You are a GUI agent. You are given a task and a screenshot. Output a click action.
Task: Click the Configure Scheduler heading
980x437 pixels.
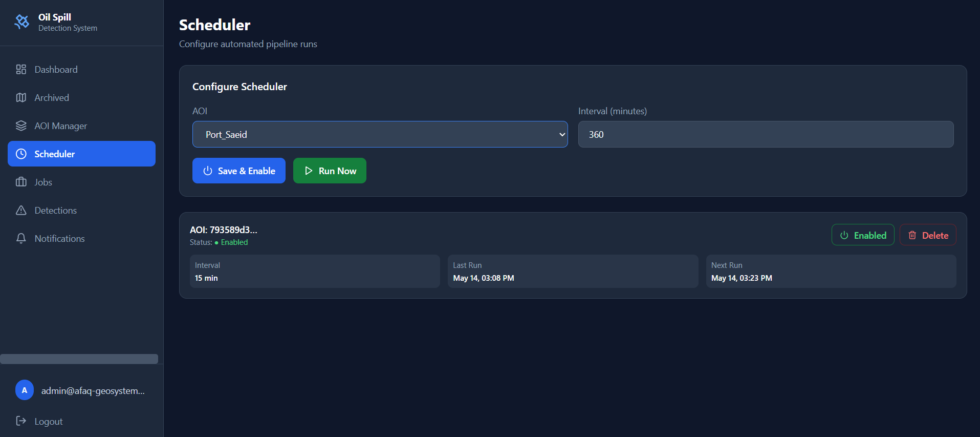point(239,87)
